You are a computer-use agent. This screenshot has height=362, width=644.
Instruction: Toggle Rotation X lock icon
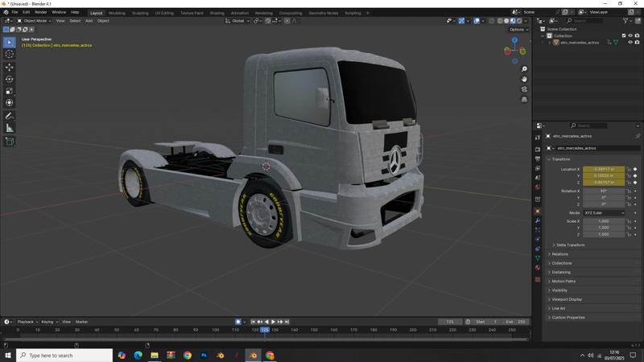pos(629,191)
